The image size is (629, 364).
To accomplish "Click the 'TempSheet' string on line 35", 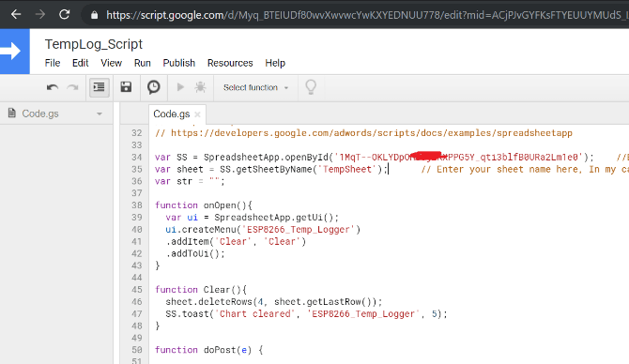I will (x=347, y=169).
